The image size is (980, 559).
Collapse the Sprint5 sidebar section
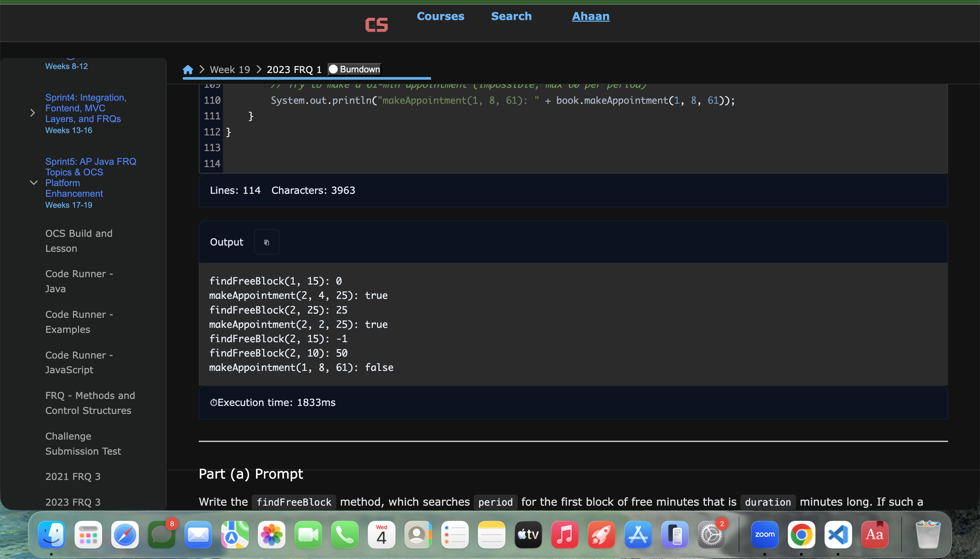click(34, 183)
